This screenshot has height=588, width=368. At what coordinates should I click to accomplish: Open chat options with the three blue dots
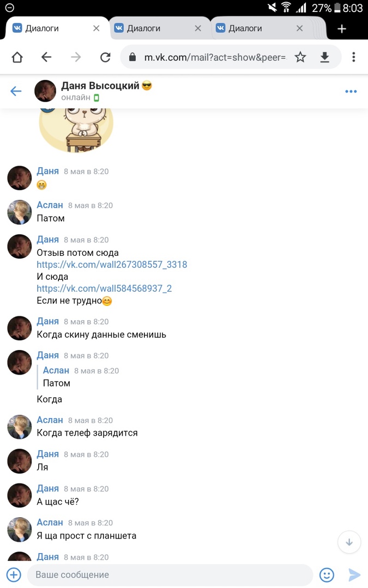[351, 91]
